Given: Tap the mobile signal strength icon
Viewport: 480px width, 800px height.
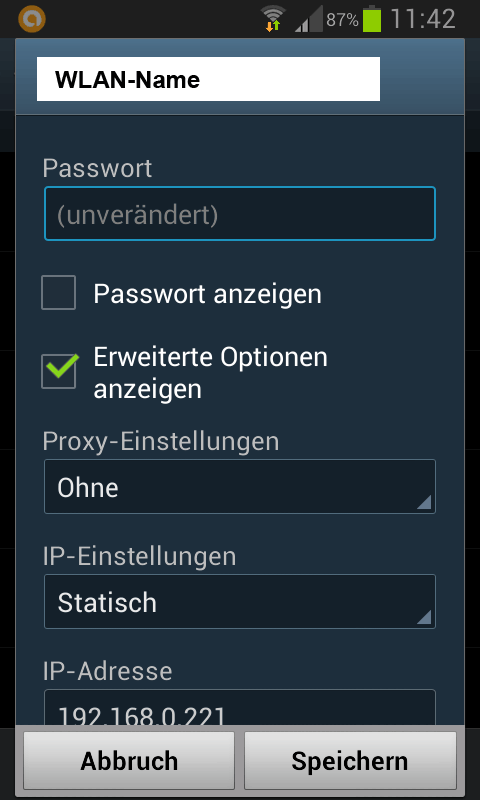Looking at the screenshot, I should coord(309,19).
